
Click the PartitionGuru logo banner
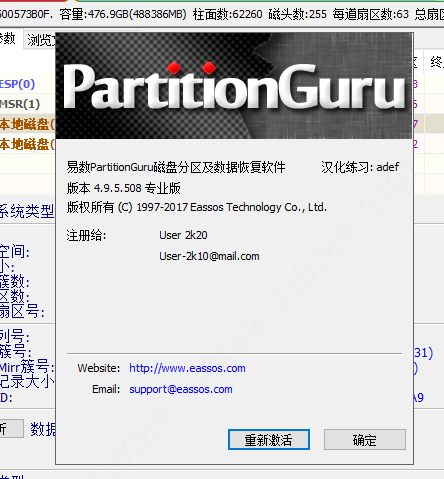[x=234, y=86]
